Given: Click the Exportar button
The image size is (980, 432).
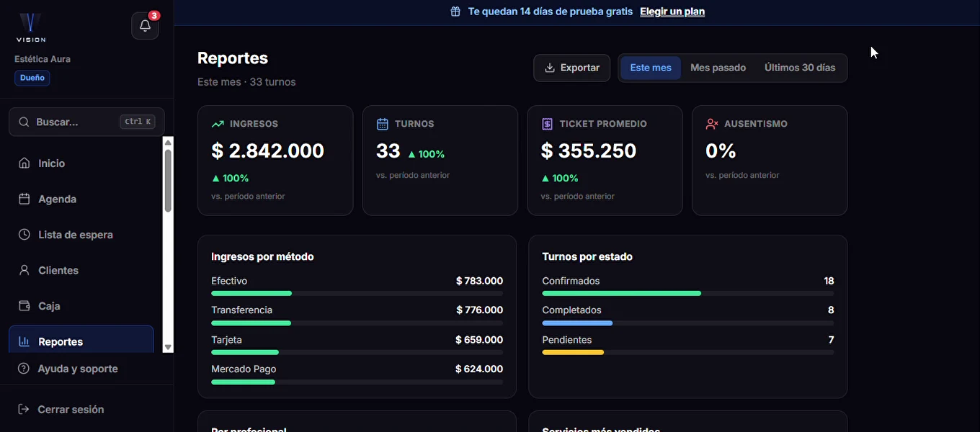Looking at the screenshot, I should tap(572, 68).
